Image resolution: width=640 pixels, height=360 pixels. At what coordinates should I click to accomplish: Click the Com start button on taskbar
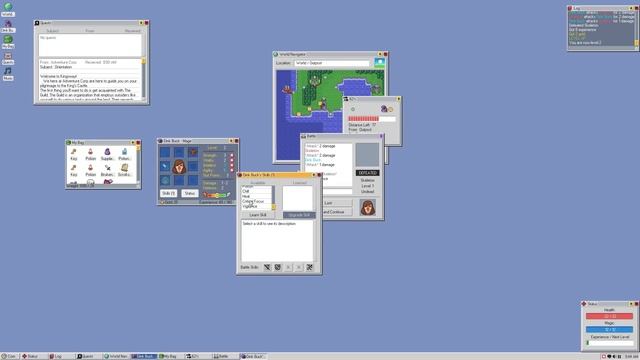tap(9, 356)
